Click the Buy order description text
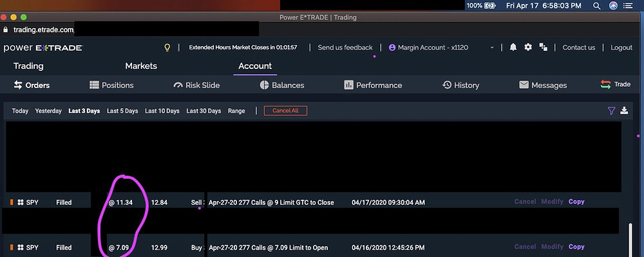 [x=268, y=247]
